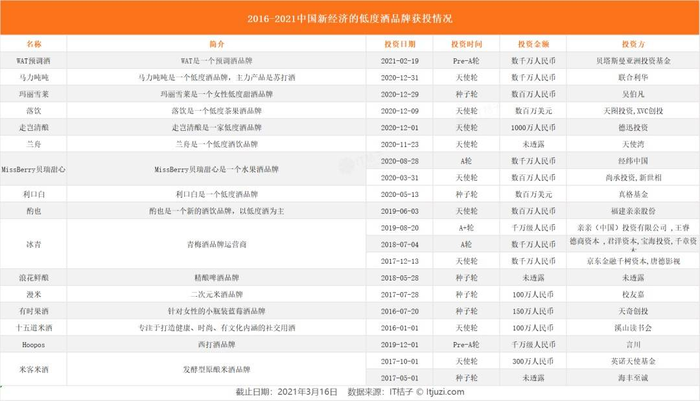700x401 pixels.
Task: Click the date cell "2021-02-19"
Action: coord(400,61)
